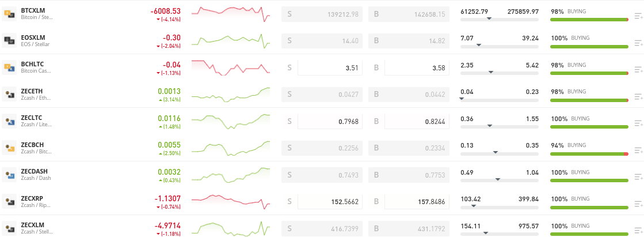
Task: Click ZECDASH 52-week range bar
Action: coord(500,180)
